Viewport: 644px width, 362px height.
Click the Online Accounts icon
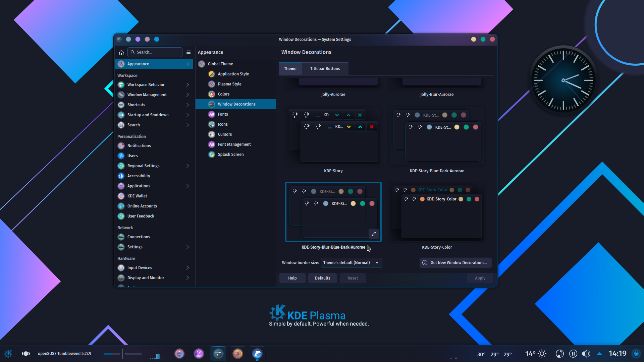(x=121, y=206)
